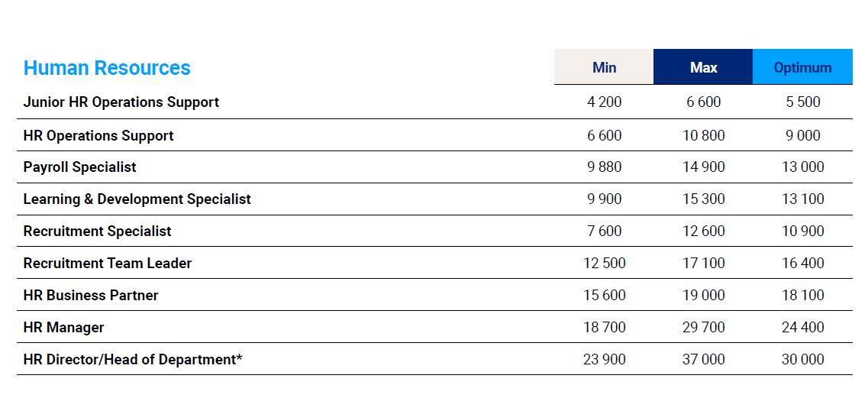Click Recruitment Team Leader's min value 12 500

point(605,264)
